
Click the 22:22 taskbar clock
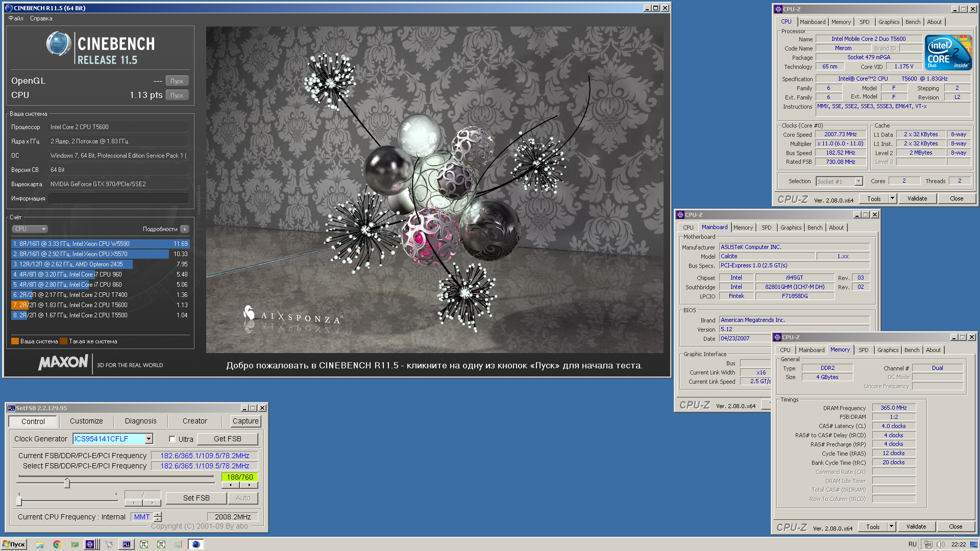point(959,544)
